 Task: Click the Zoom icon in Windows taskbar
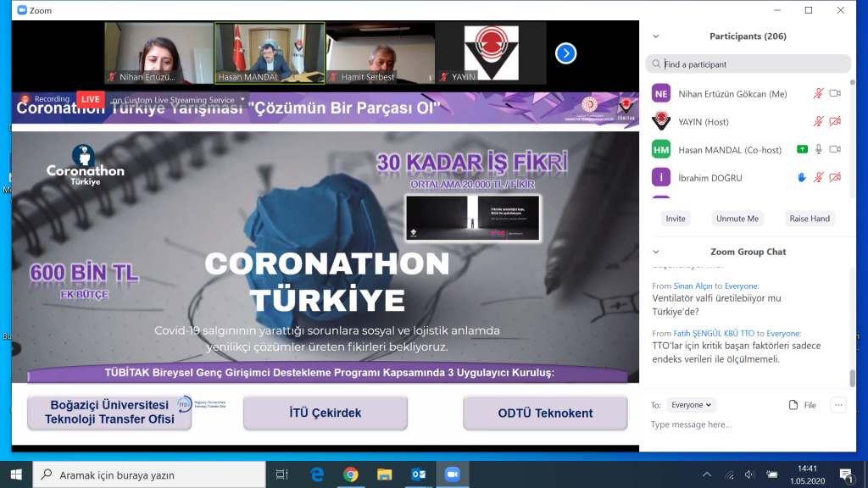tap(451, 474)
